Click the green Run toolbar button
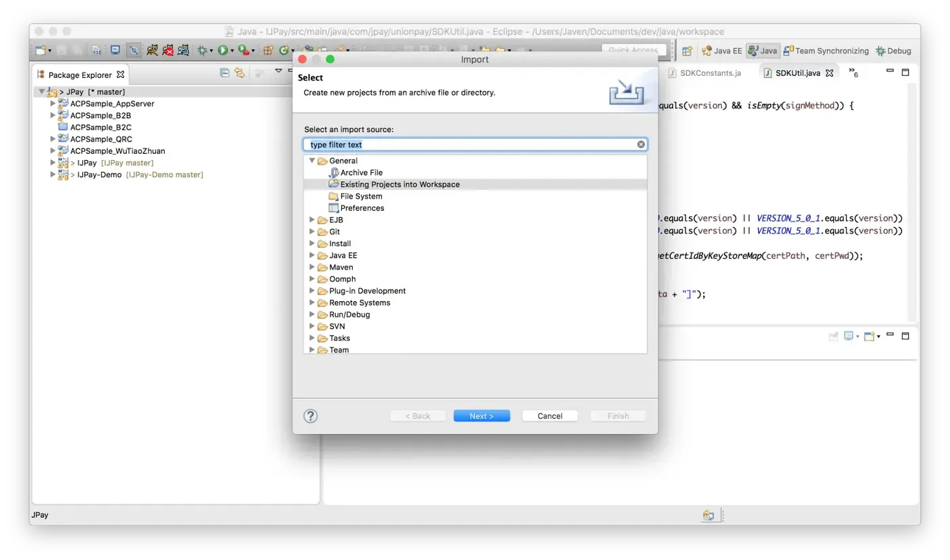Screen dimensions: 950x560 click(222, 50)
